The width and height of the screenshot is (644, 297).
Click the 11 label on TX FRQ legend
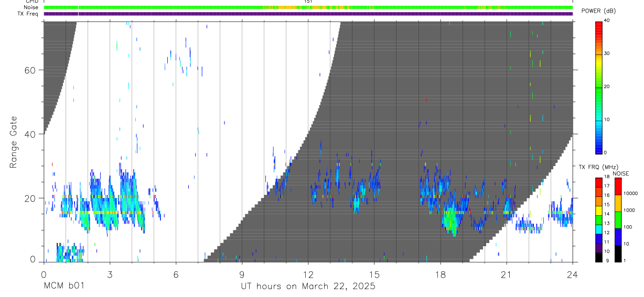click(607, 242)
